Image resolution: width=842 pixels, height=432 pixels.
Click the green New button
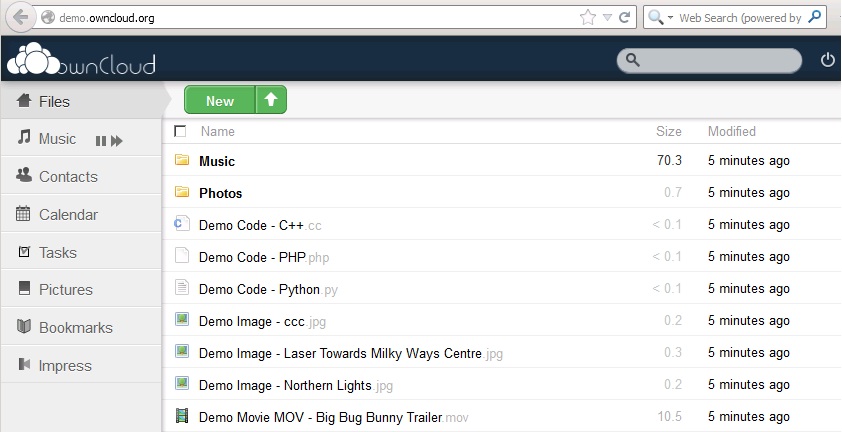(220, 100)
